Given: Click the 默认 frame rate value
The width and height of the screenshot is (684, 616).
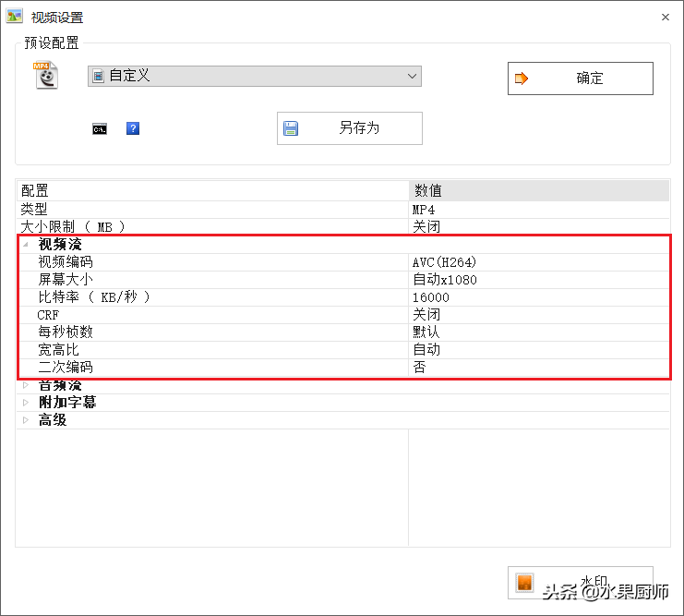Looking at the screenshot, I should [x=426, y=332].
